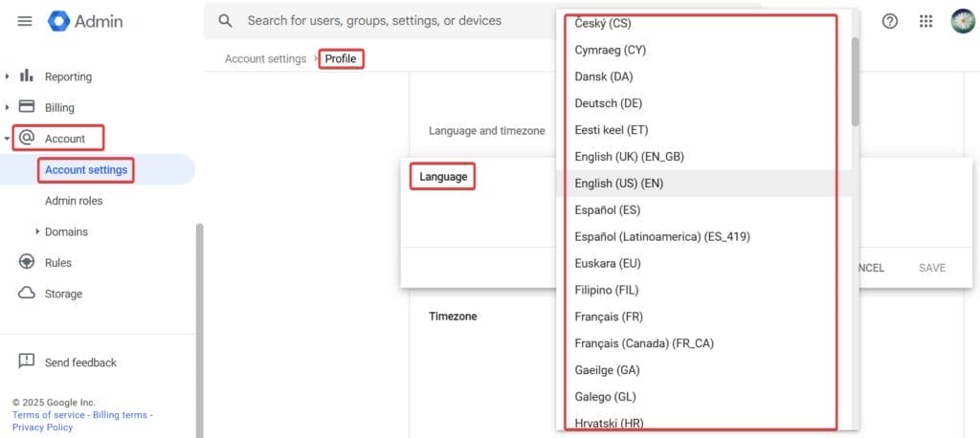This screenshot has height=438, width=980.
Task: Choose Gaeilge (GA) language
Action: 703,370
